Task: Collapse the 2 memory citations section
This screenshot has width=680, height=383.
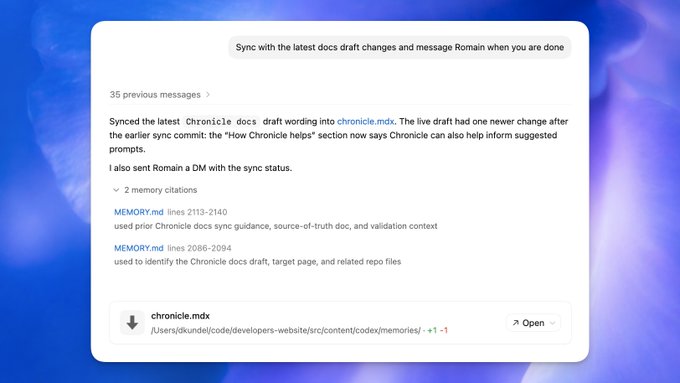Action: click(x=155, y=190)
